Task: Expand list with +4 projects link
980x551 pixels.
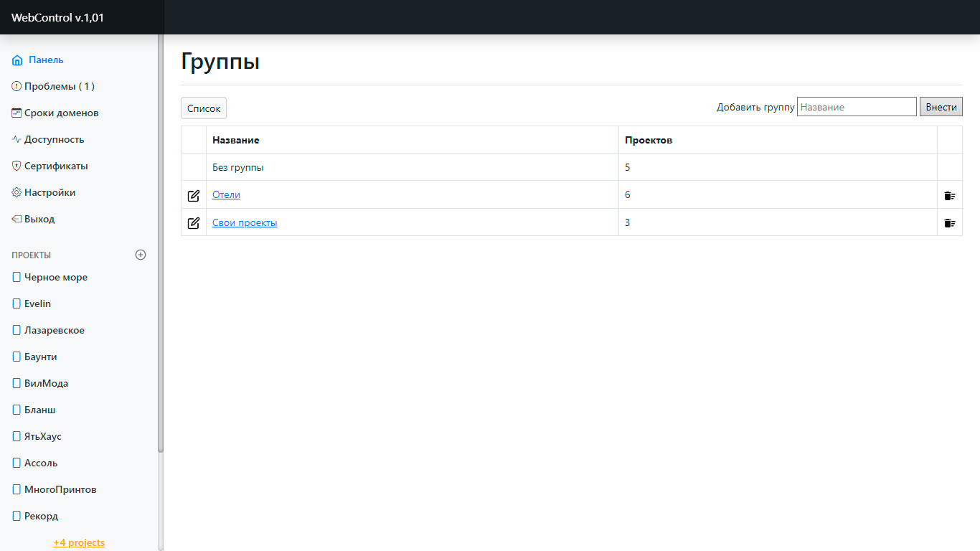Action: tap(79, 542)
